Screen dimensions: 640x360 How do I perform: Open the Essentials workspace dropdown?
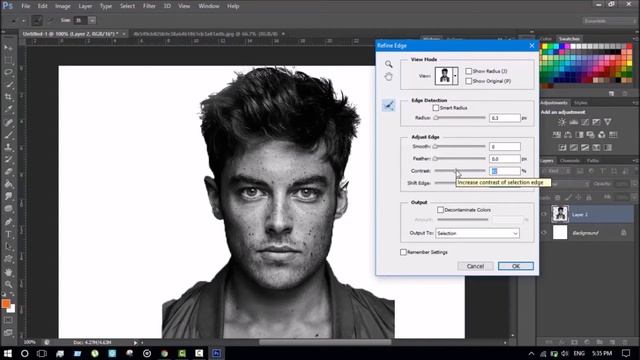pos(609,20)
